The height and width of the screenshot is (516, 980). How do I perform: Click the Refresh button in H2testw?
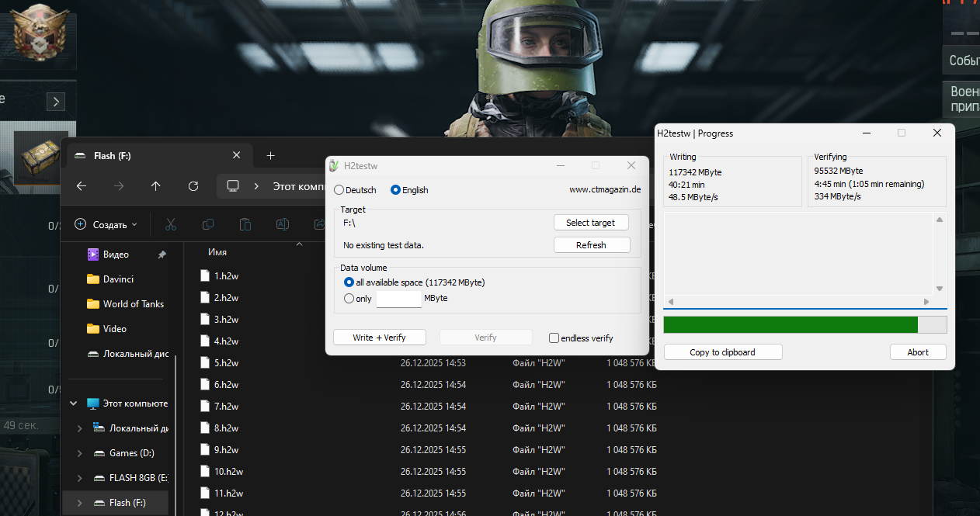coord(591,245)
